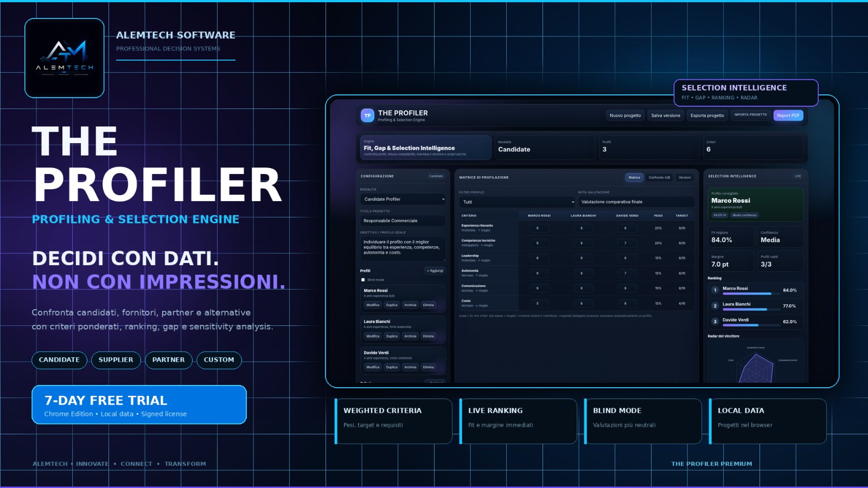Image resolution: width=868 pixels, height=488 pixels.
Task: Click Salva versione button
Action: click(x=666, y=115)
